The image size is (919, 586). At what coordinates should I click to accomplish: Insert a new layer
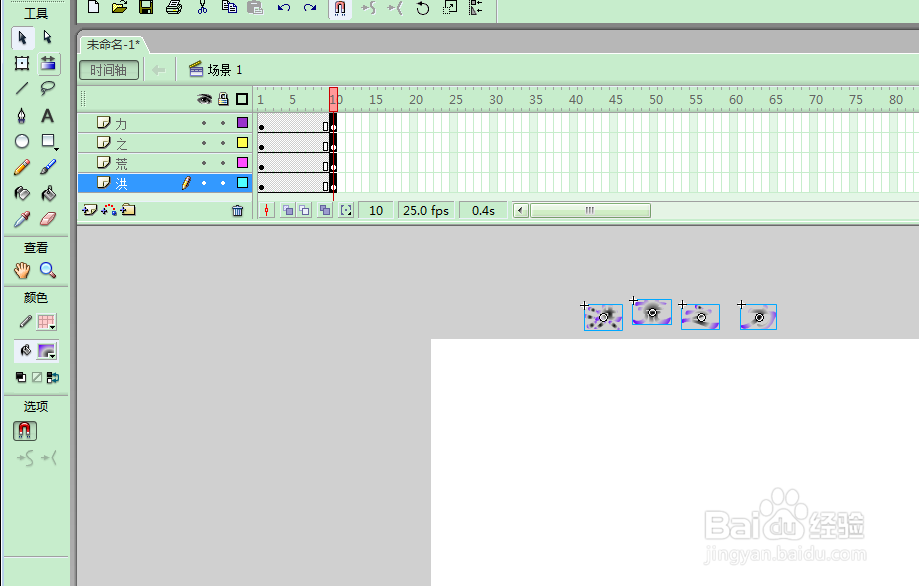(89, 210)
